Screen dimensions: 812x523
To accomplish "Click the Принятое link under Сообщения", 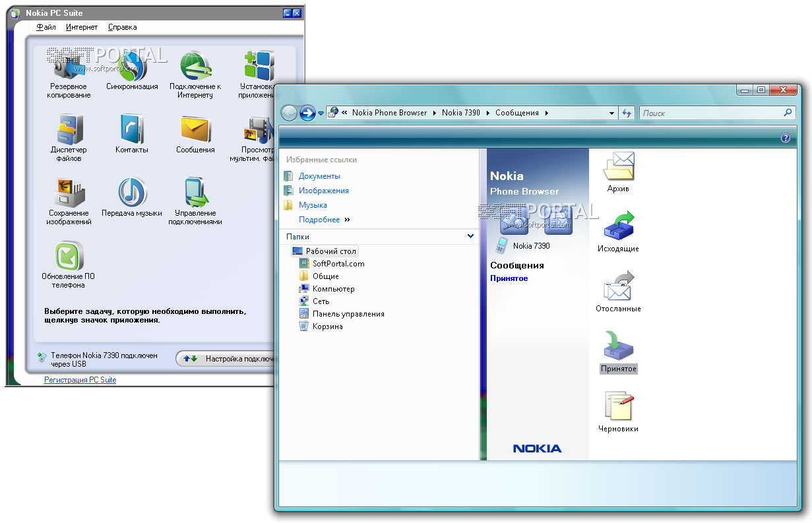I will pos(509,278).
